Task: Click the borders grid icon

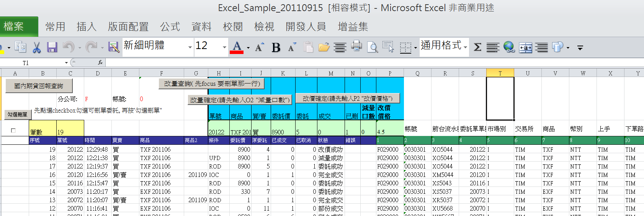Action: tap(405, 47)
